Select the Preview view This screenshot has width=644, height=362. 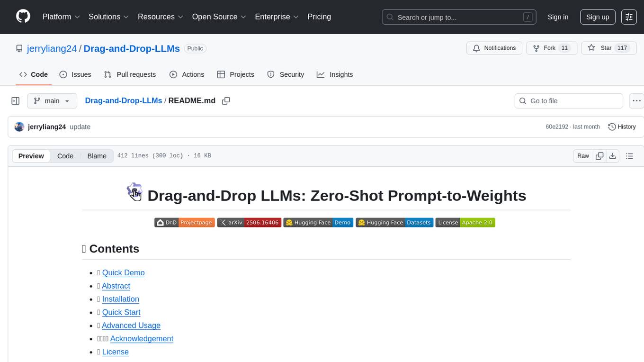[x=31, y=156]
